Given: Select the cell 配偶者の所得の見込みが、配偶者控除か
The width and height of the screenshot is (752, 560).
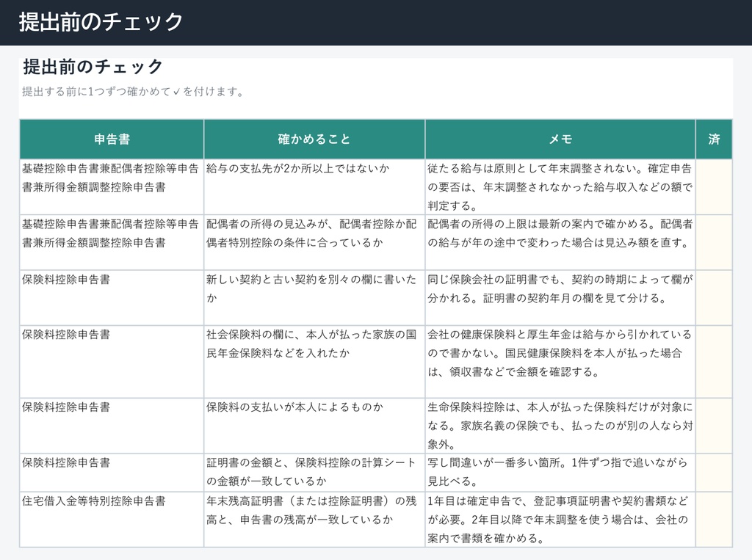Looking at the screenshot, I should [314, 242].
